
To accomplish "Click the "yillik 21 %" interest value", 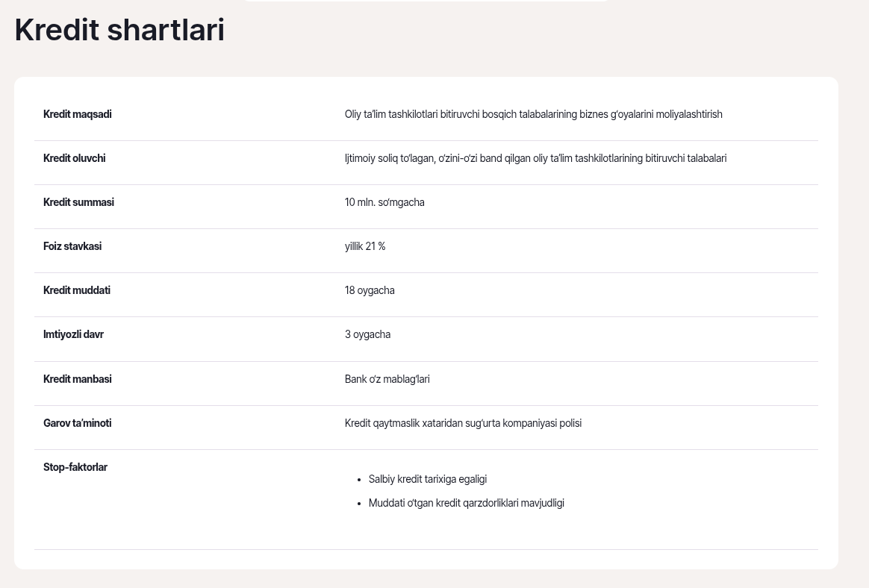I will click(365, 246).
